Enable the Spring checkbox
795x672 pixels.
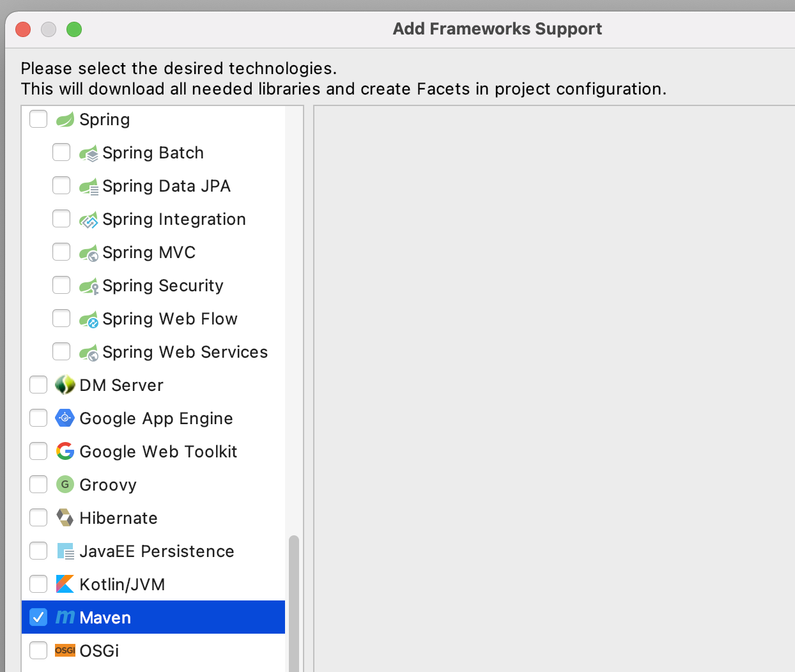[x=38, y=119]
